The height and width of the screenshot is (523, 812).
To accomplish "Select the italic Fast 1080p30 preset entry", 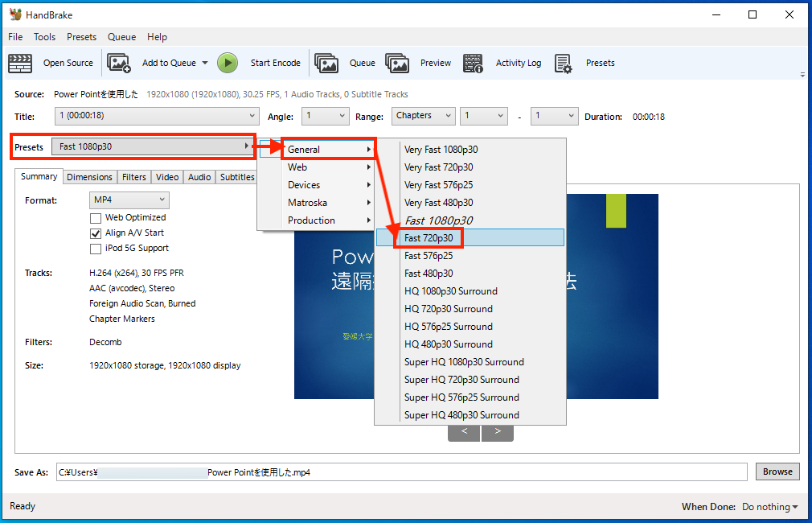I will 470,220.
